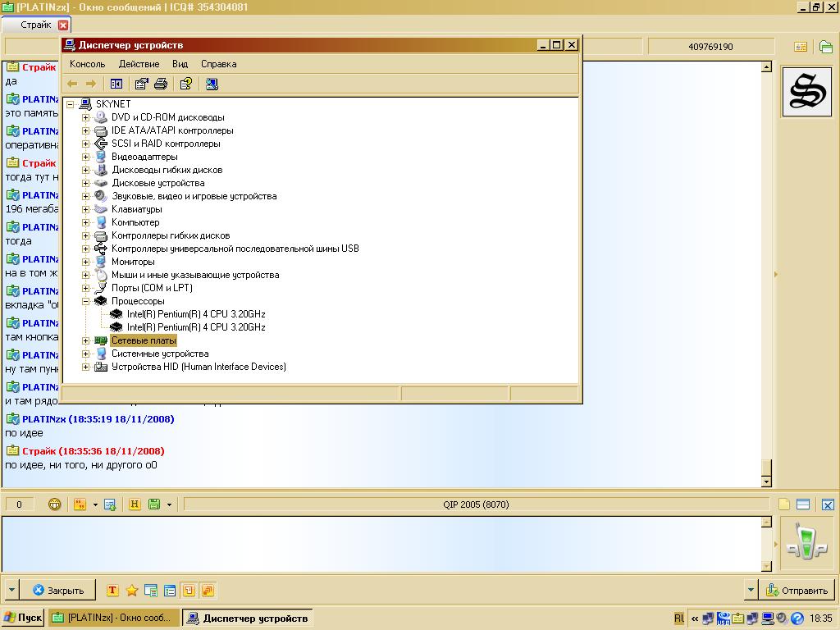Open the Справка menu
Viewport: 840px width, 630px height.
point(218,64)
